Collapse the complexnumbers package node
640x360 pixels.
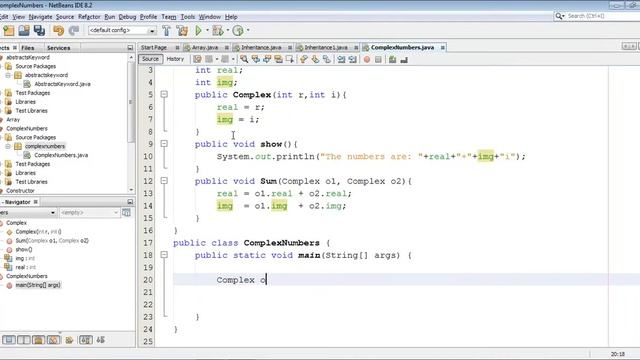[8, 146]
